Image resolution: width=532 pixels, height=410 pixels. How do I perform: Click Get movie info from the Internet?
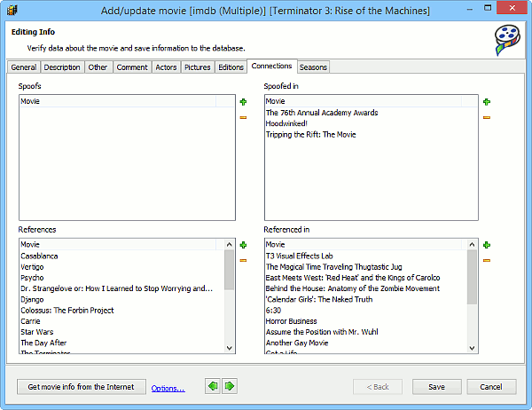(x=82, y=387)
